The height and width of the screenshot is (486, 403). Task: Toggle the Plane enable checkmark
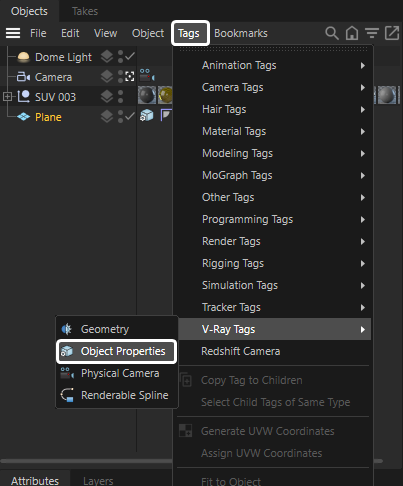pyautogui.click(x=130, y=116)
